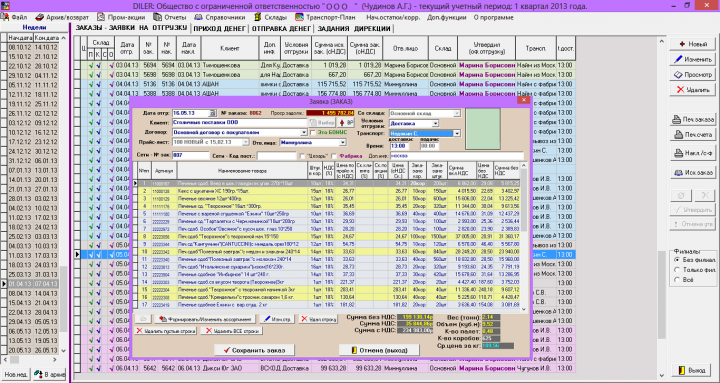Click the Нов.нед. button

16,375
